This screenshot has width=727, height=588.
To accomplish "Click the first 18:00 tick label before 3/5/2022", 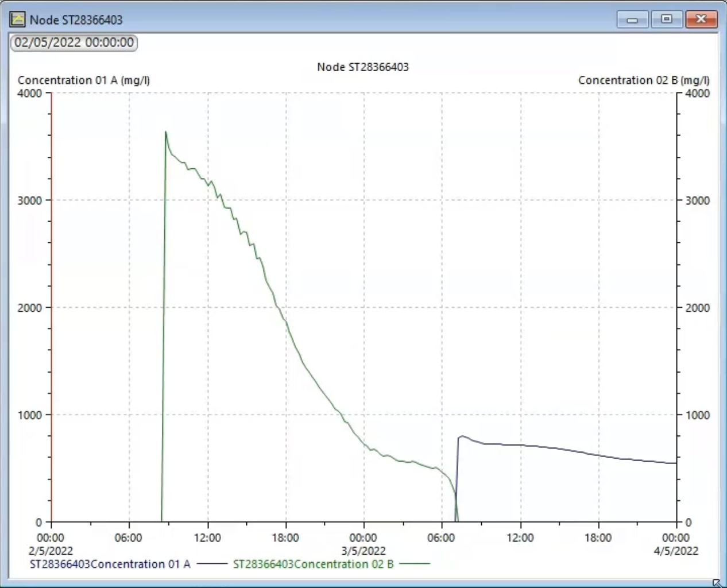I will point(285,537).
